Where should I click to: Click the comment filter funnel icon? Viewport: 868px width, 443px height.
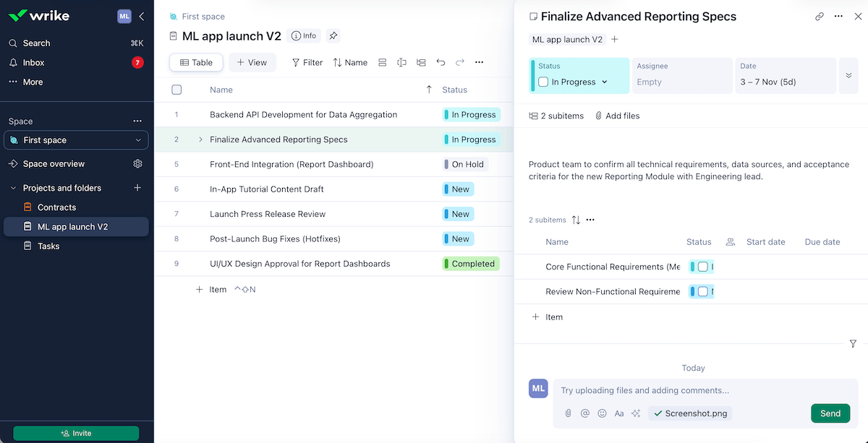(853, 344)
